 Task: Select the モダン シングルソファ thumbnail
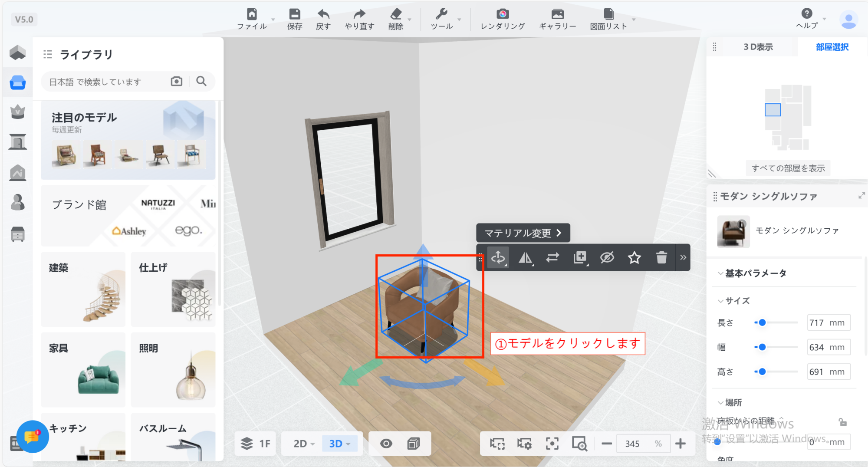[x=733, y=231]
